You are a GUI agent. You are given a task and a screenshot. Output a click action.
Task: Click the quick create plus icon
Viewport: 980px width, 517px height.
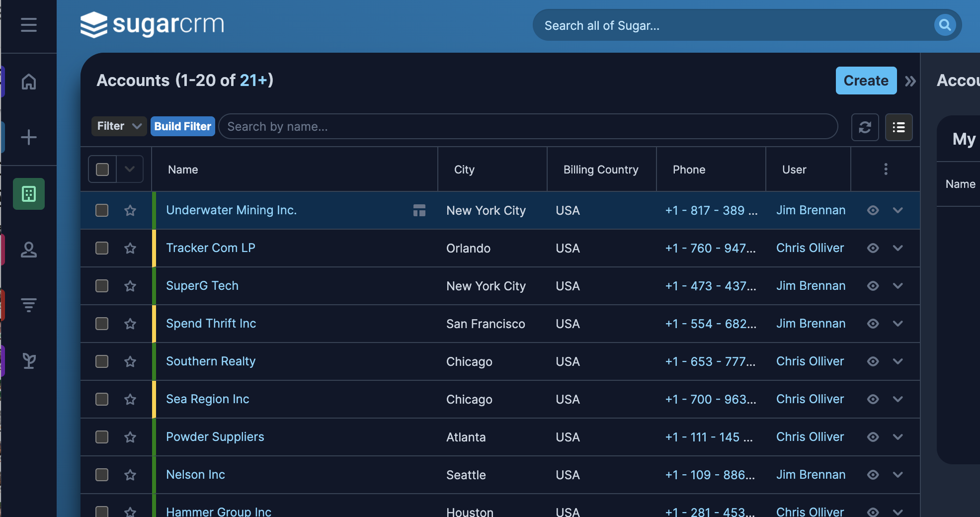click(x=28, y=137)
